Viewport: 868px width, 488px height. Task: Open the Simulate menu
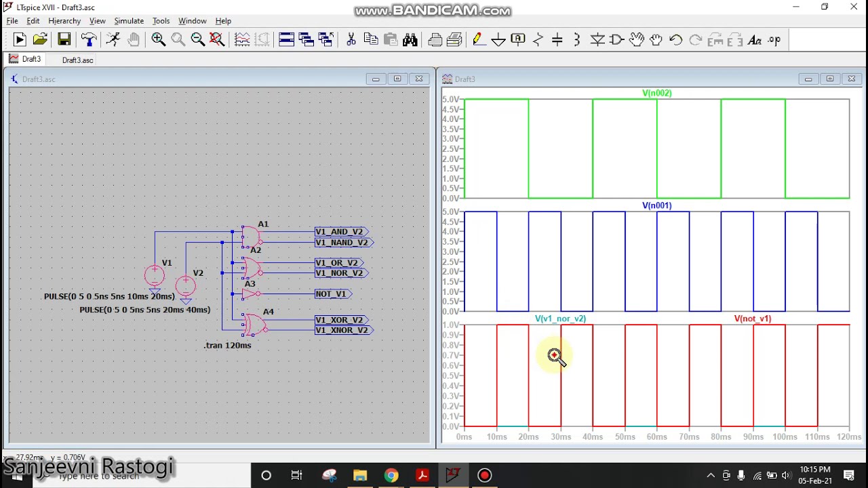tap(129, 21)
